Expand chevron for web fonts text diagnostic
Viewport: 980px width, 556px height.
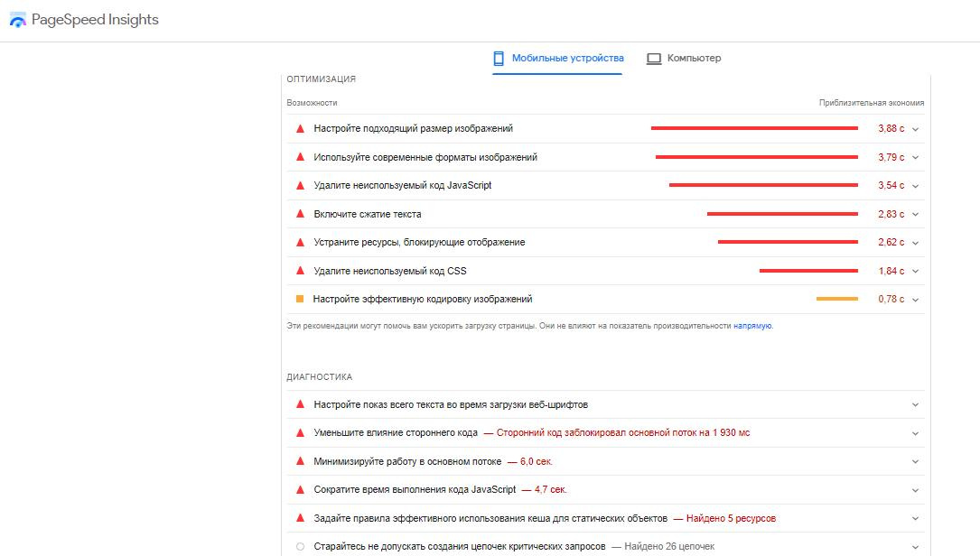(915, 405)
